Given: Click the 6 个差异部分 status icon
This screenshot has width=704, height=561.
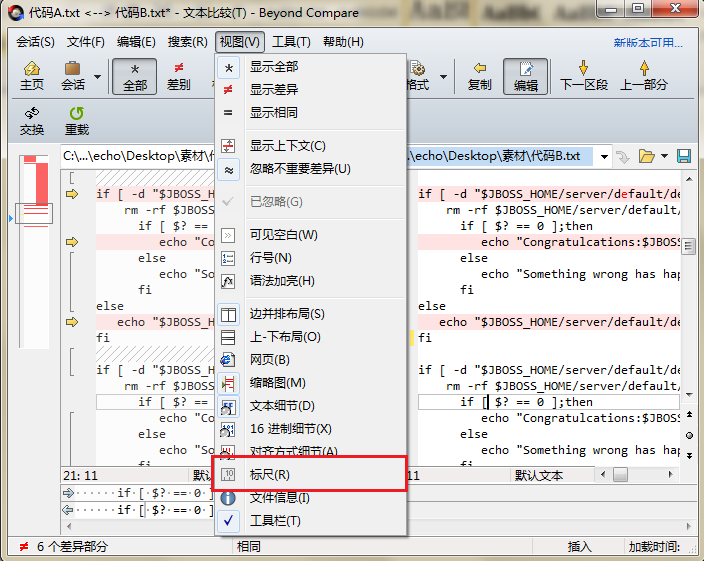Looking at the screenshot, I should (x=24, y=547).
